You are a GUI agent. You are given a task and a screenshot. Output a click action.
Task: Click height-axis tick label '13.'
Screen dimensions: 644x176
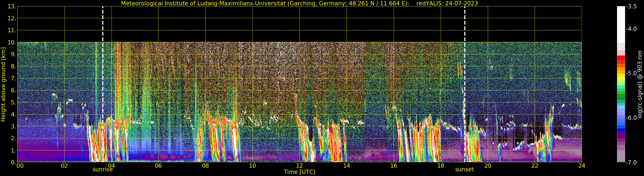12,6
